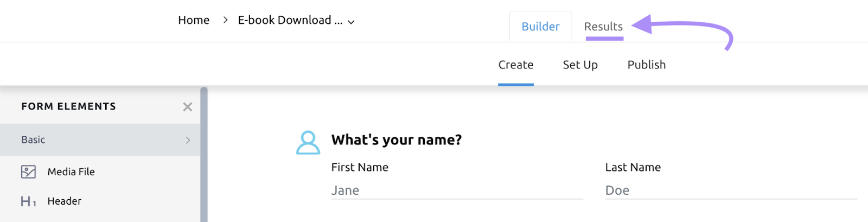Image resolution: width=868 pixels, height=222 pixels.
Task: Click the down arrow beside E-book Download
Action: [351, 22]
